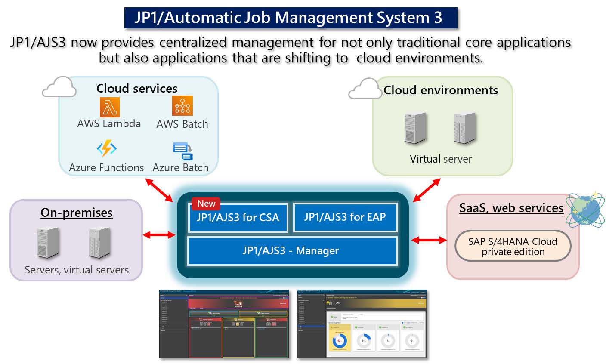Click the JP1/Automatic Job Management System 3 title
This screenshot has height=364, width=606.
pyautogui.click(x=288, y=18)
